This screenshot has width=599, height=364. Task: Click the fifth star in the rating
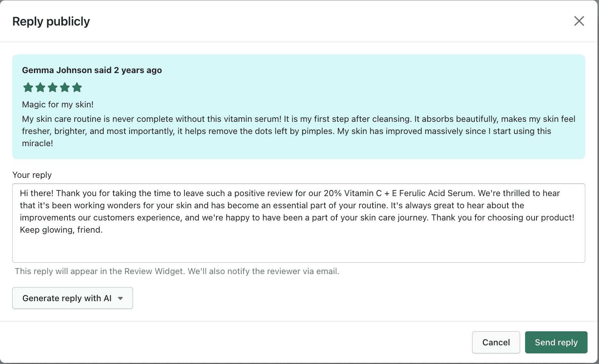(x=77, y=88)
